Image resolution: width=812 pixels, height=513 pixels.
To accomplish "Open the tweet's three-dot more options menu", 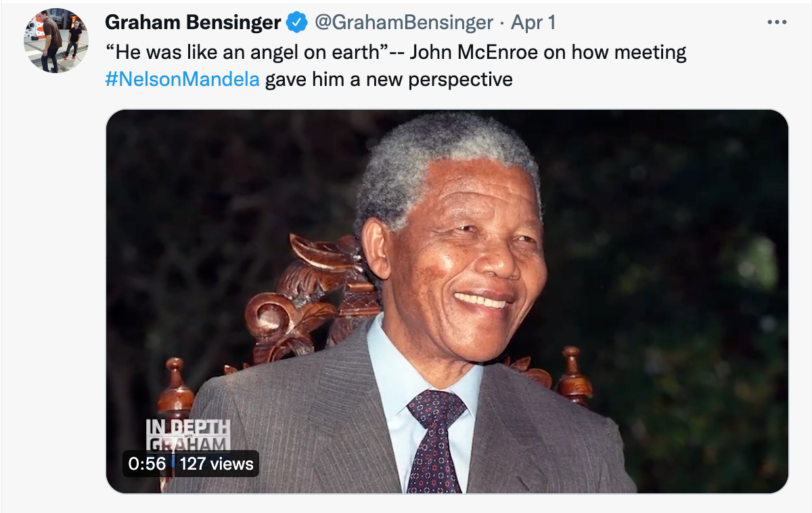I will click(777, 22).
